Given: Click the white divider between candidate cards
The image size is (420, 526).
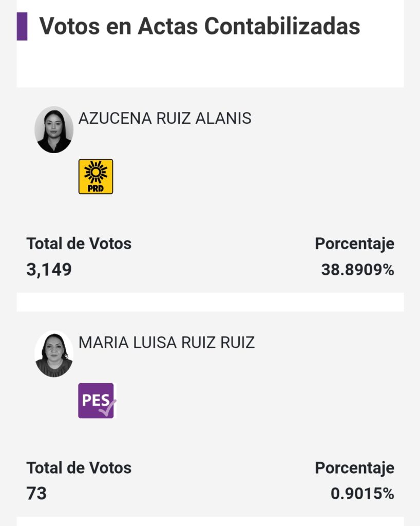Looking at the screenshot, I should point(210,302).
